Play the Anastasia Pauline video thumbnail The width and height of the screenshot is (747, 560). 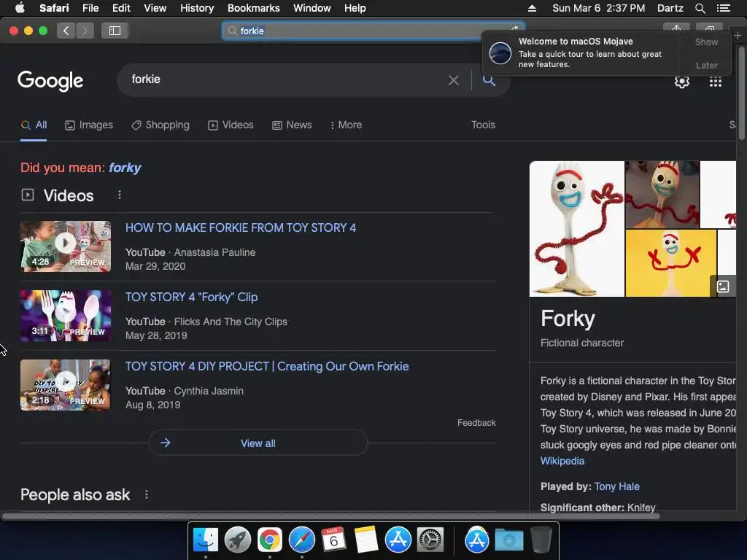65,246
